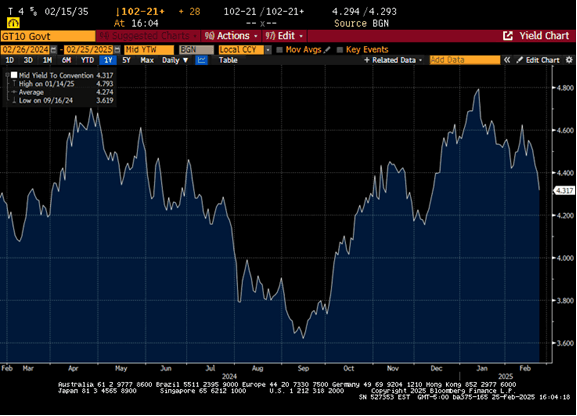Open the start date calendar picker
The width and height of the screenshot is (577, 416).
point(54,50)
